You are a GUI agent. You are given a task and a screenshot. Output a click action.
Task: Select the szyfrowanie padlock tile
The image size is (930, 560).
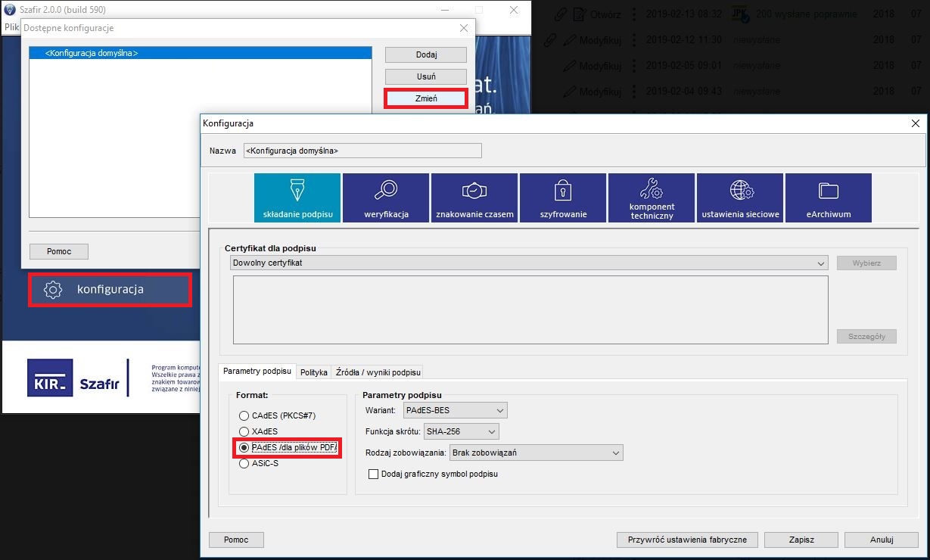click(x=563, y=198)
